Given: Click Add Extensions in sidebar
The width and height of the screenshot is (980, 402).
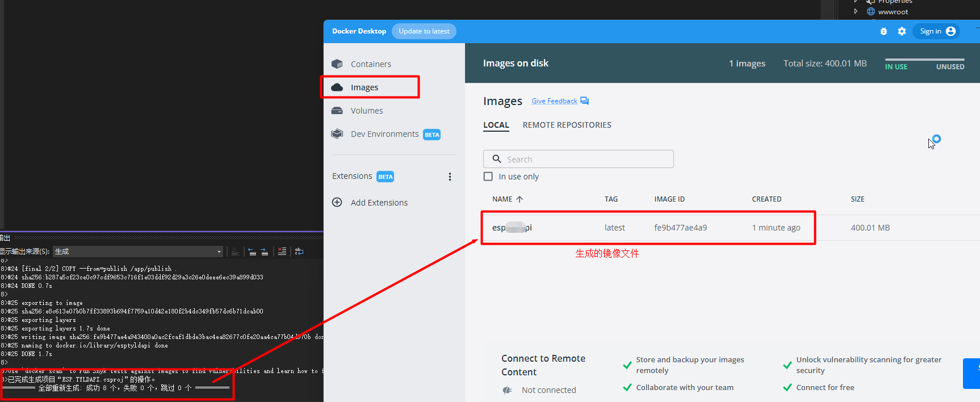Looking at the screenshot, I should [379, 203].
